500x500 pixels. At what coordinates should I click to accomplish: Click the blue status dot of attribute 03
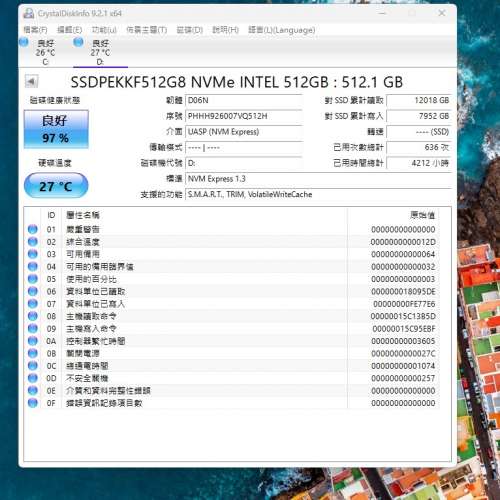33,254
